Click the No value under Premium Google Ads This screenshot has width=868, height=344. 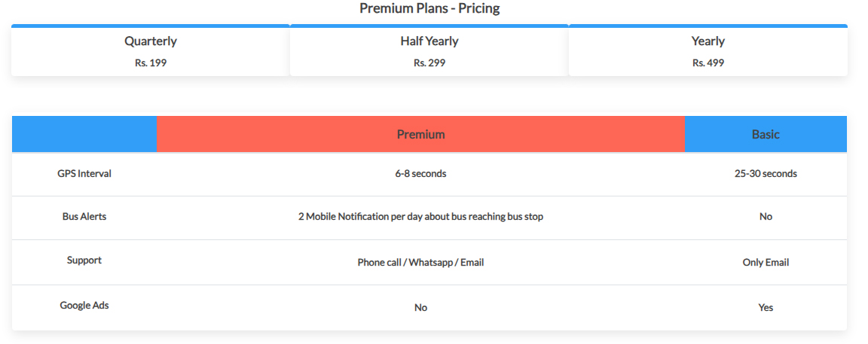coord(420,308)
